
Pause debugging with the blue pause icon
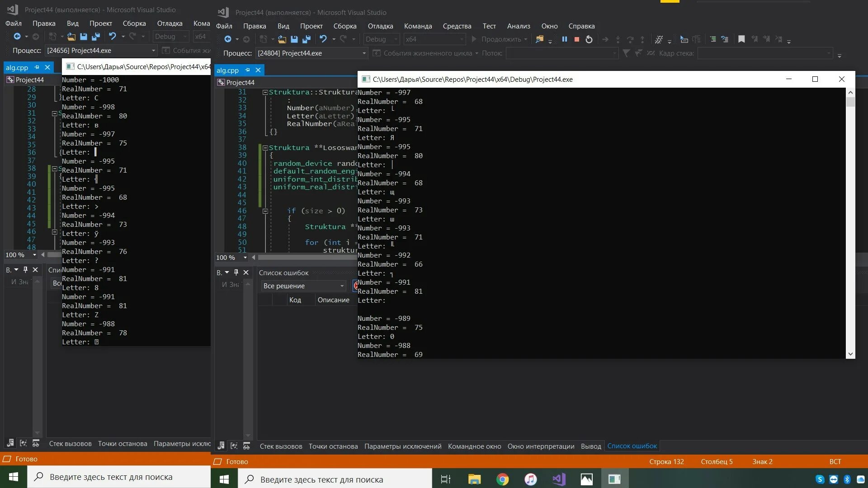[565, 39]
